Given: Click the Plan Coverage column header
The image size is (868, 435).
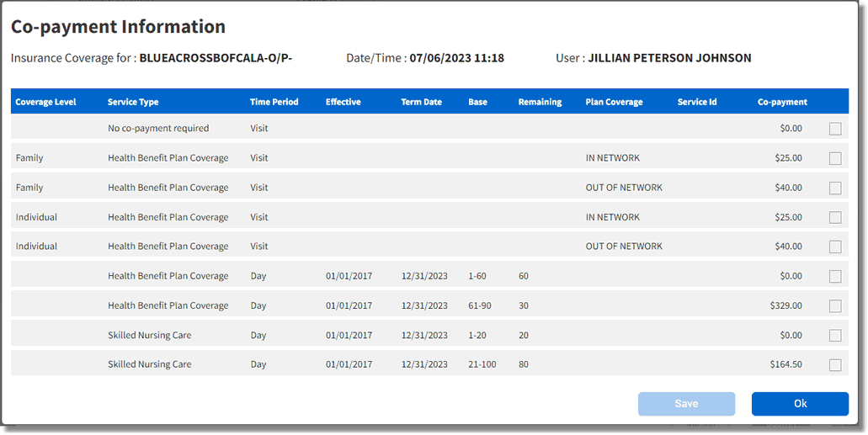Looking at the screenshot, I should pos(615,102).
